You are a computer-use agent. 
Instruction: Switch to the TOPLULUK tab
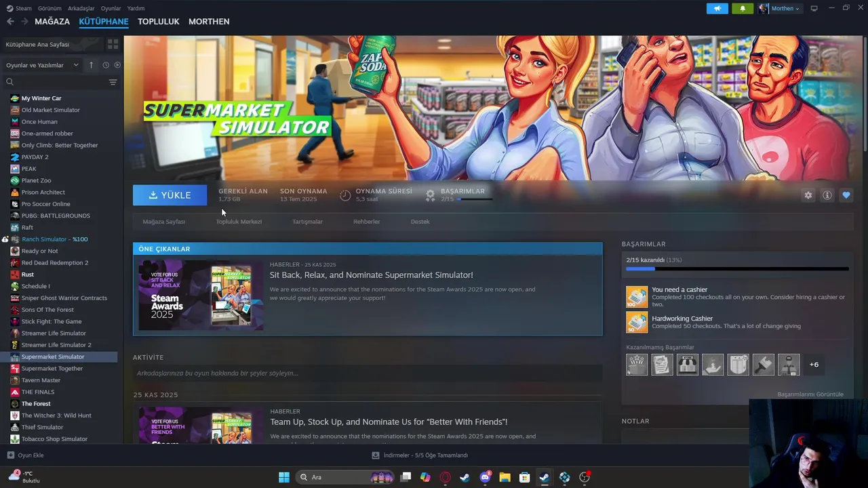(158, 22)
